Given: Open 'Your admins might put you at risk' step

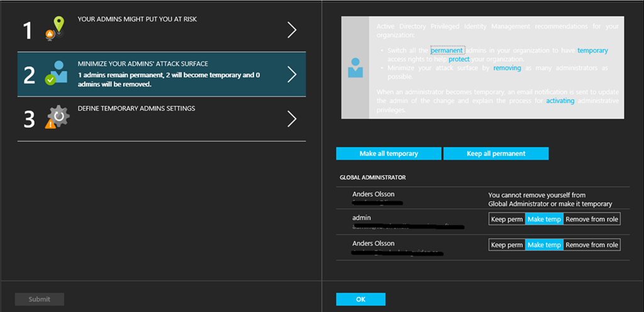Looking at the screenshot, I should (x=137, y=19).
